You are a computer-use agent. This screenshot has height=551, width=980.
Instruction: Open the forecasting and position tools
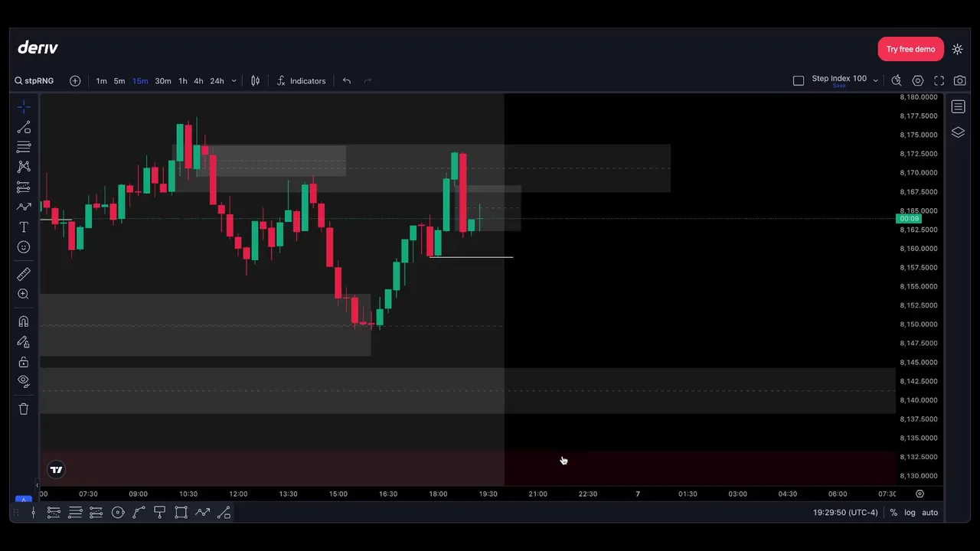click(24, 187)
